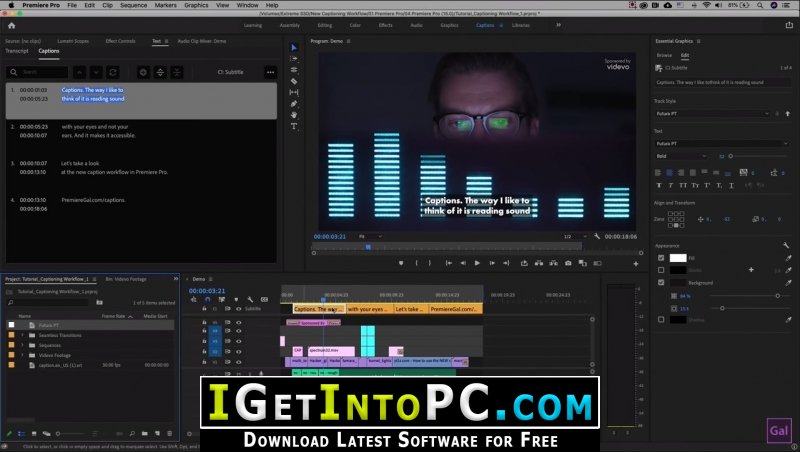Select the Pen tool
The width and height of the screenshot is (800, 452).
[x=294, y=103]
